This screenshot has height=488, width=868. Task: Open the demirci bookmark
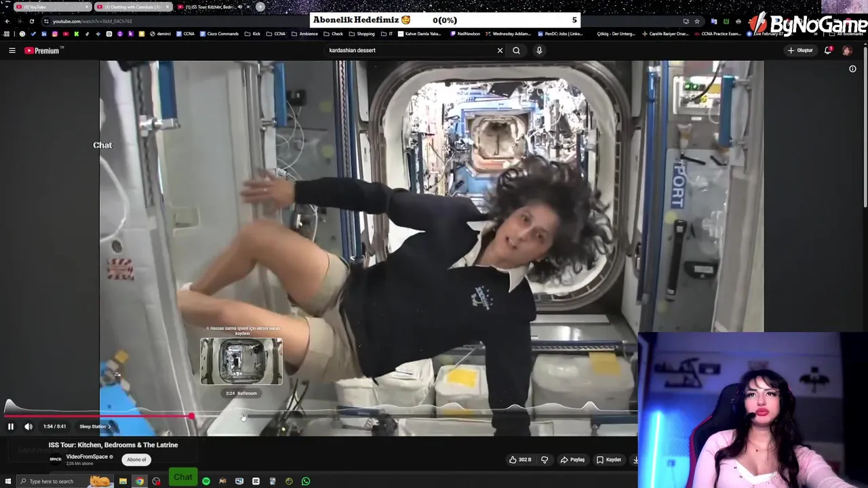point(160,34)
